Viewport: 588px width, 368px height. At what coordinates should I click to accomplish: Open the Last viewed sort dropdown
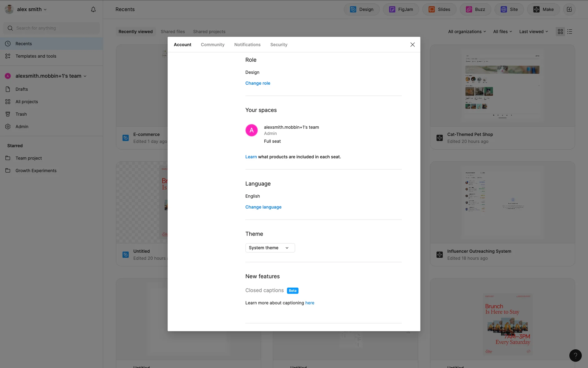pyautogui.click(x=533, y=32)
